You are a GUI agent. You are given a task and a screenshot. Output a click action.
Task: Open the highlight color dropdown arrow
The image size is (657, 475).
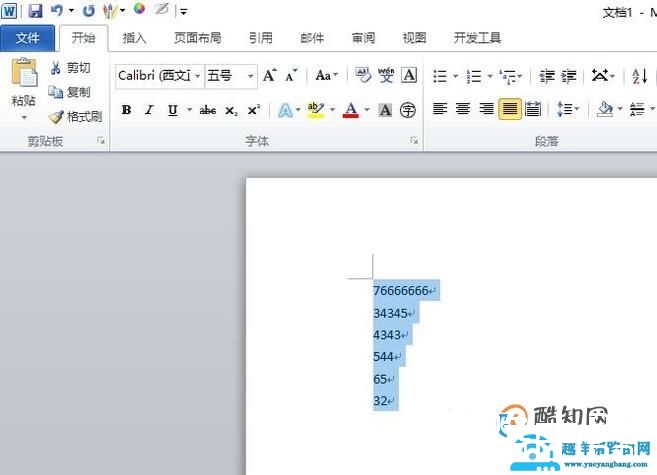coord(333,110)
